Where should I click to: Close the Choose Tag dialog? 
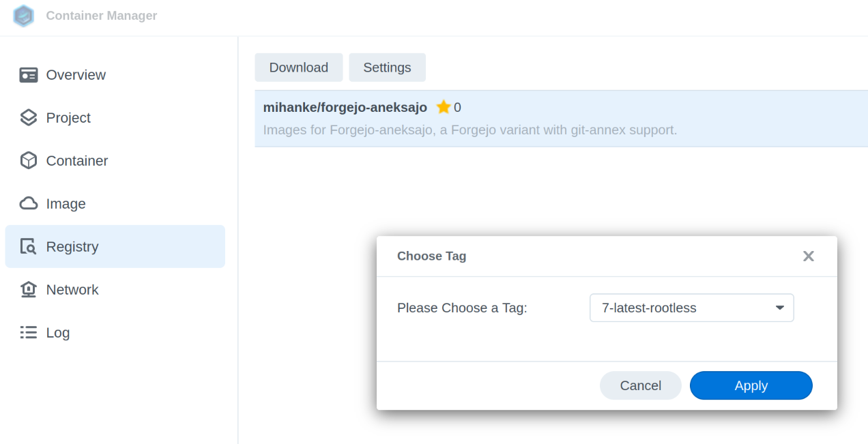pos(809,256)
